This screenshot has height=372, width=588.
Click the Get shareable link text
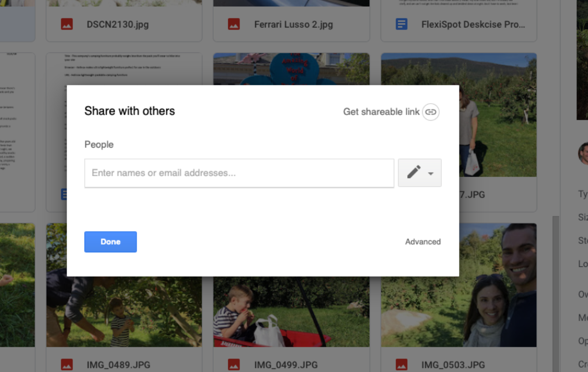pos(381,111)
